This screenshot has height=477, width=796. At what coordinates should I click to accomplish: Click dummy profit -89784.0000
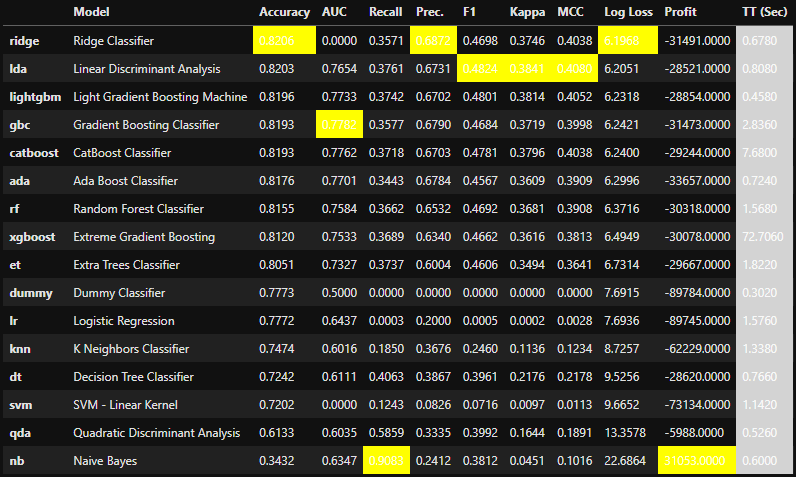698,293
